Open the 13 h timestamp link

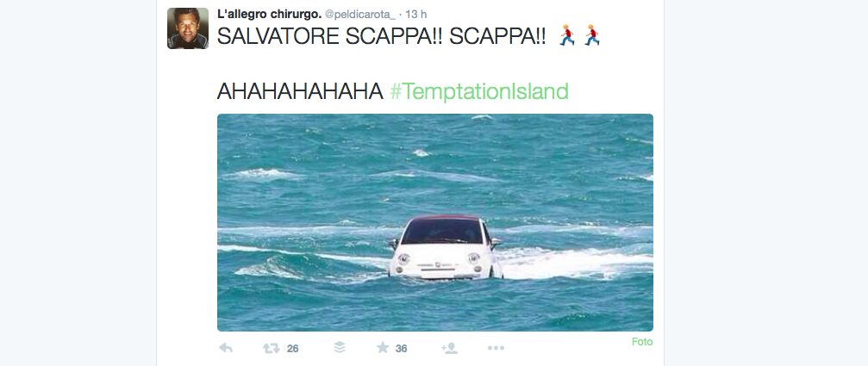tap(416, 15)
